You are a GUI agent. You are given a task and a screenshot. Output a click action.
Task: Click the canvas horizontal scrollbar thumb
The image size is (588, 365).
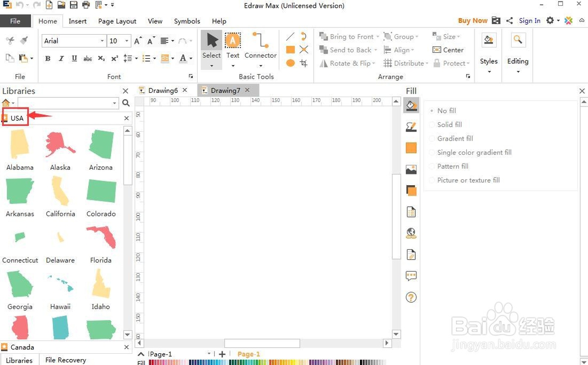262,343
